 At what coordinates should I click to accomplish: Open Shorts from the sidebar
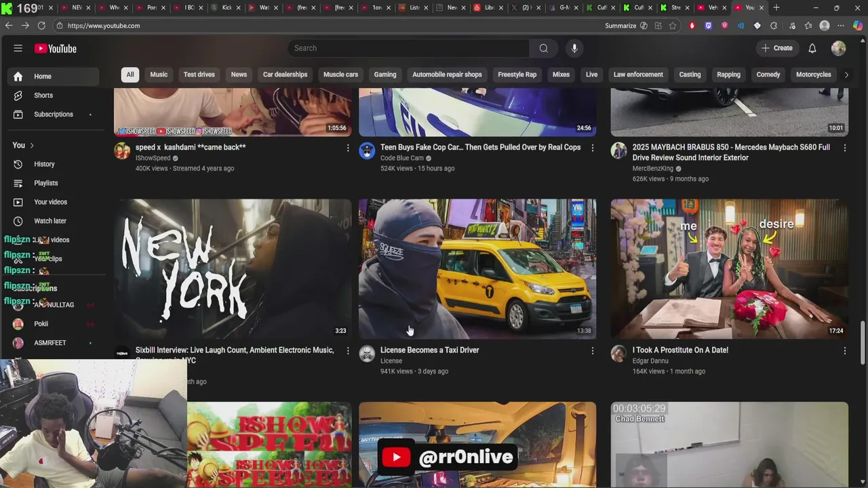tap(53, 96)
